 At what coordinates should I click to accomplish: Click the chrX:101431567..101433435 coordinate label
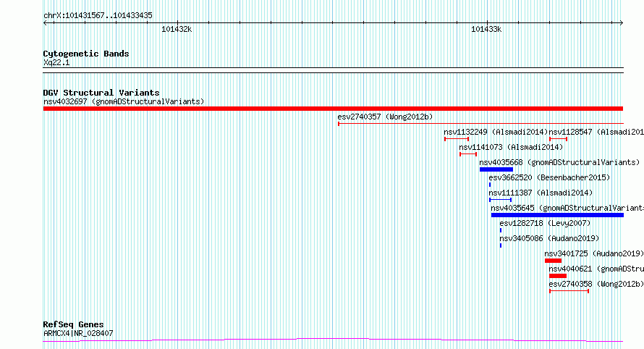tap(98, 16)
